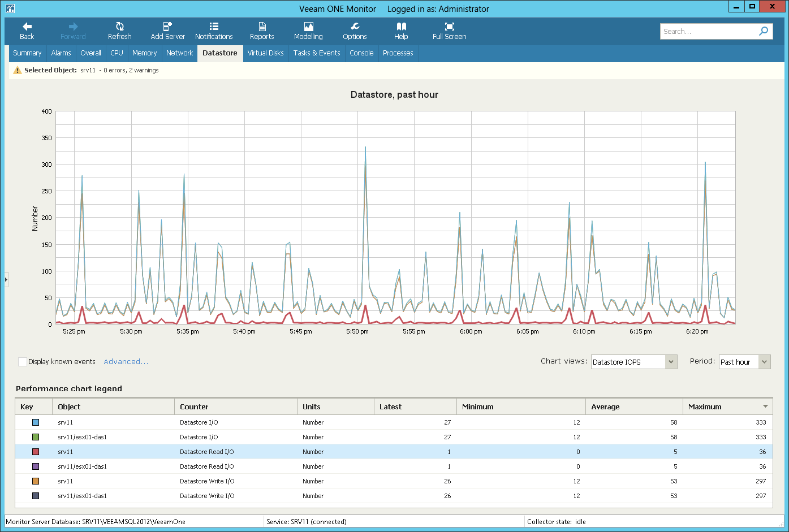Image resolution: width=789 pixels, height=532 pixels.
Task: Switch to the Summary tab
Action: [x=27, y=53]
